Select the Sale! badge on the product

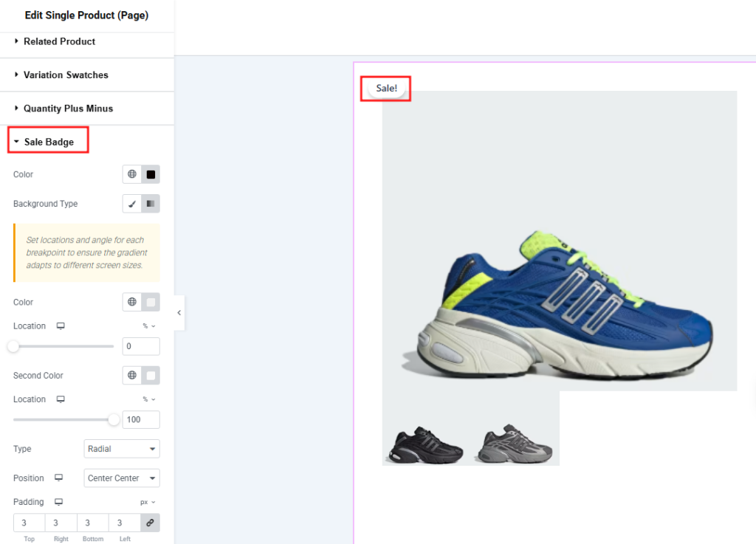pyautogui.click(x=386, y=88)
